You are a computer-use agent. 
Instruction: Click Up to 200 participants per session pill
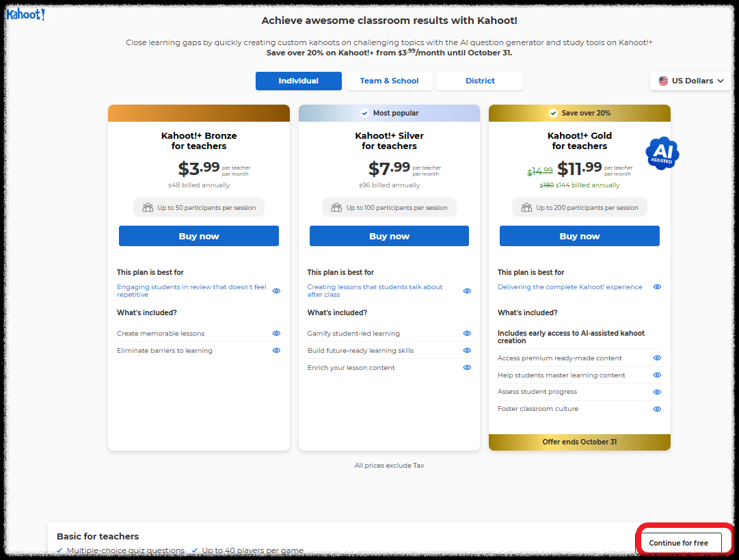(x=580, y=207)
